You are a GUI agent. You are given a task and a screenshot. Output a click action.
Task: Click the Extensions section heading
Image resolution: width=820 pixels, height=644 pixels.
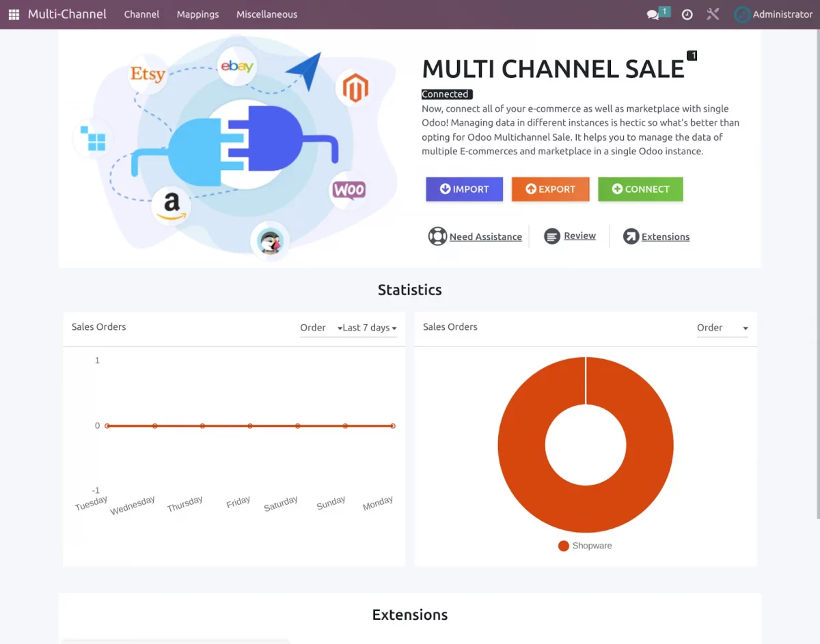click(410, 615)
